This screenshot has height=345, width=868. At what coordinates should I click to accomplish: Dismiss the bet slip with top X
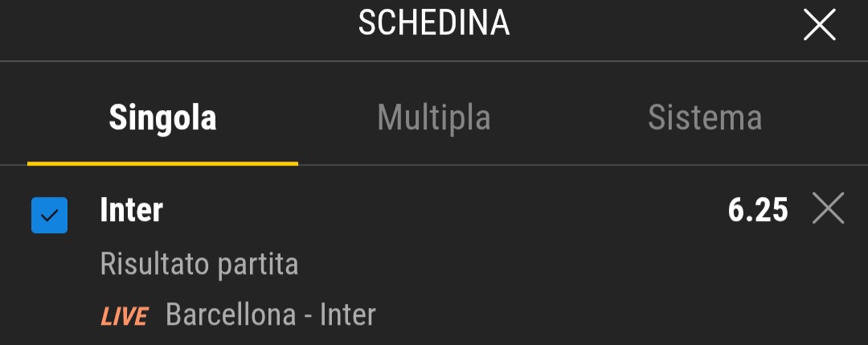[820, 27]
